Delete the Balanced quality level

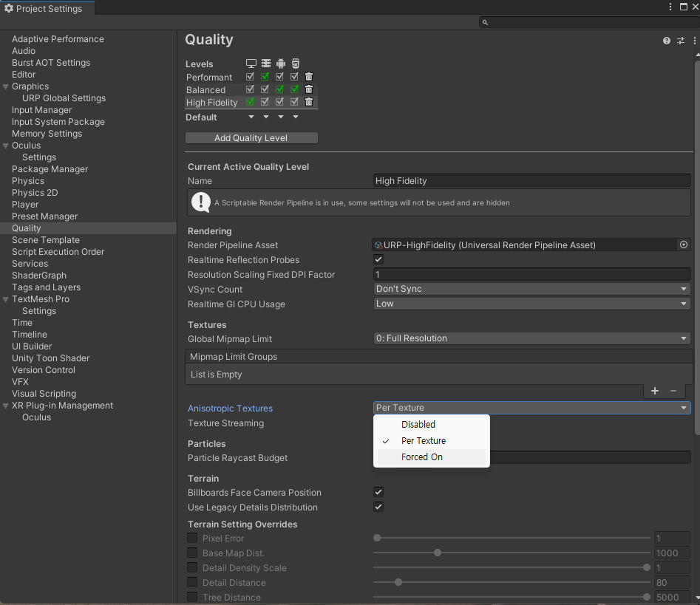coord(308,89)
